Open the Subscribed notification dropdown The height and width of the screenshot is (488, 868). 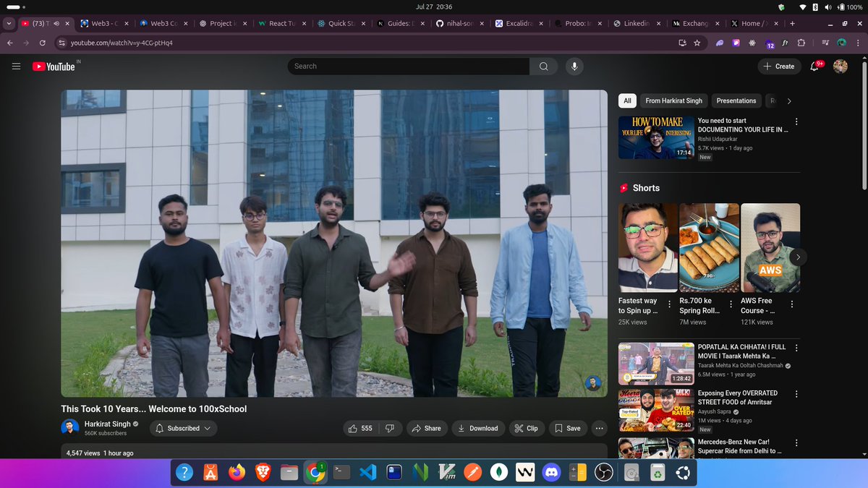click(183, 428)
